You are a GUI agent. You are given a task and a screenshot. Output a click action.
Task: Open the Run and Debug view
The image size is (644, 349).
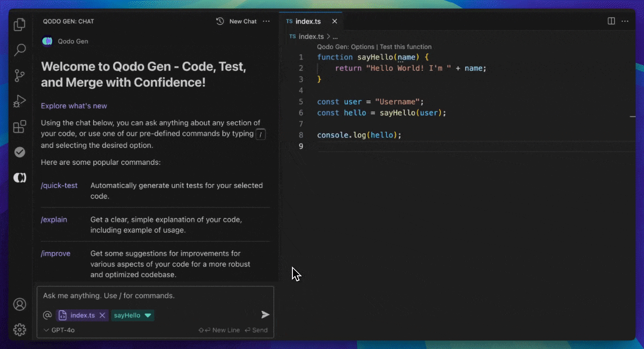pos(19,101)
